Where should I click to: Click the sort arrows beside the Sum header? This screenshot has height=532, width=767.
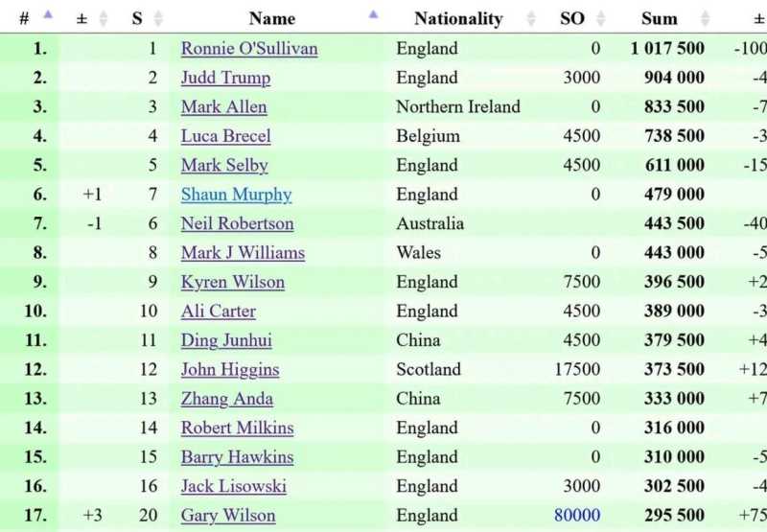705,18
